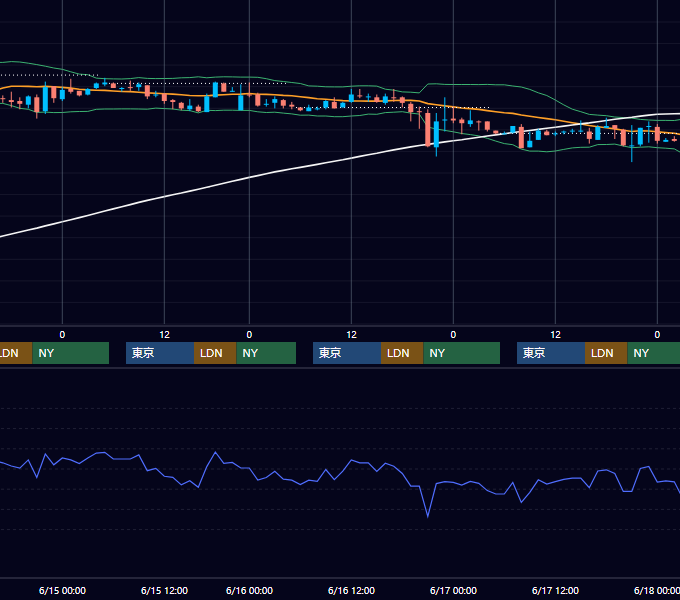Click the LDN session block on 6/16
This screenshot has width=680, height=600.
click(x=402, y=353)
